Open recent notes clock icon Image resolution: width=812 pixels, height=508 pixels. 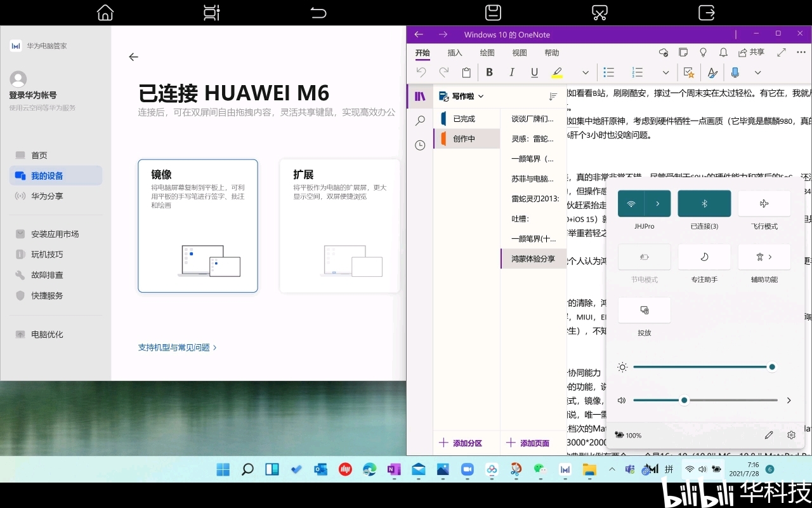[x=420, y=145]
